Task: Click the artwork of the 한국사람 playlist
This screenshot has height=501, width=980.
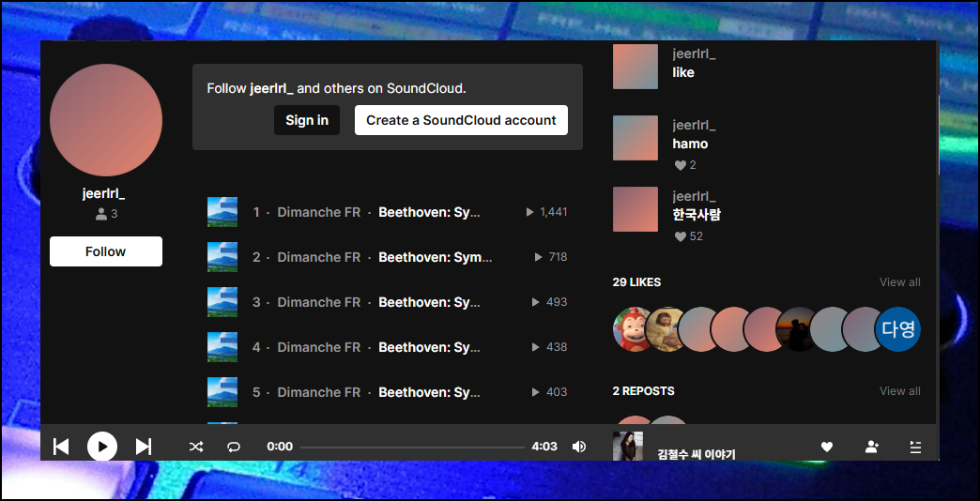Action: [x=635, y=208]
